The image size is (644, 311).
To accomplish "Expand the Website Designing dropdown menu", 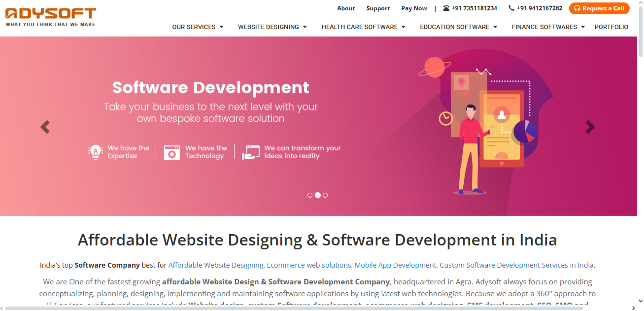I will (x=272, y=27).
